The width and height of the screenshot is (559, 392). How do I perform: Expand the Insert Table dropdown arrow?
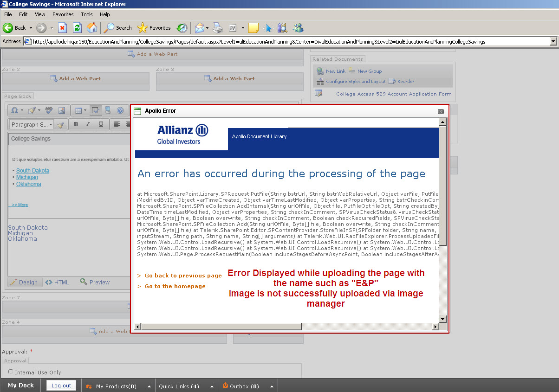click(86, 110)
